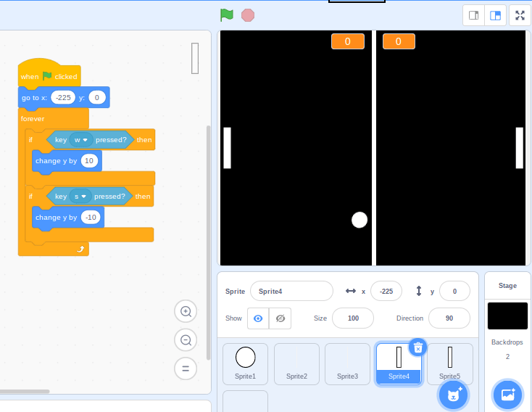The width and height of the screenshot is (532, 412).
Task: Delete Sprite4 using the trash icon
Action: tap(417, 347)
